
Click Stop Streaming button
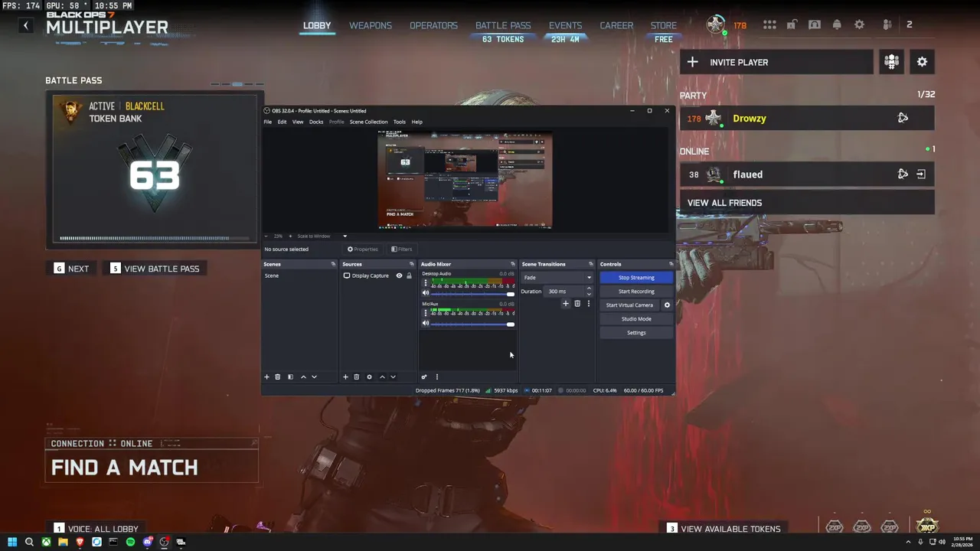[636, 277]
